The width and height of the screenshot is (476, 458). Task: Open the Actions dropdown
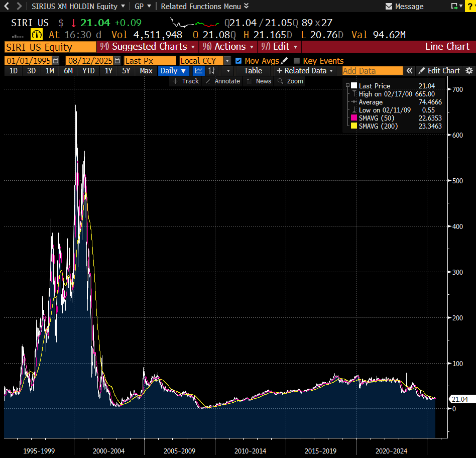[x=228, y=47]
